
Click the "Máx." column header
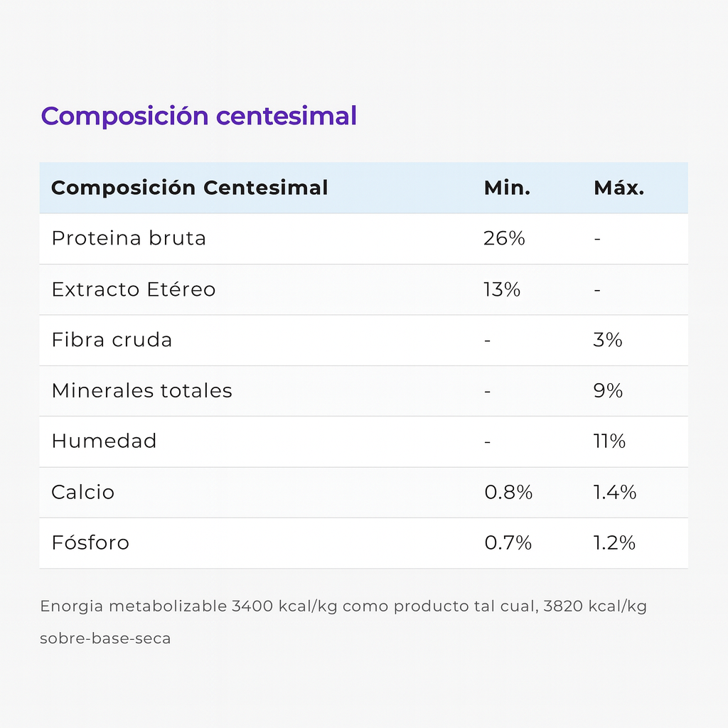pyautogui.click(x=619, y=188)
